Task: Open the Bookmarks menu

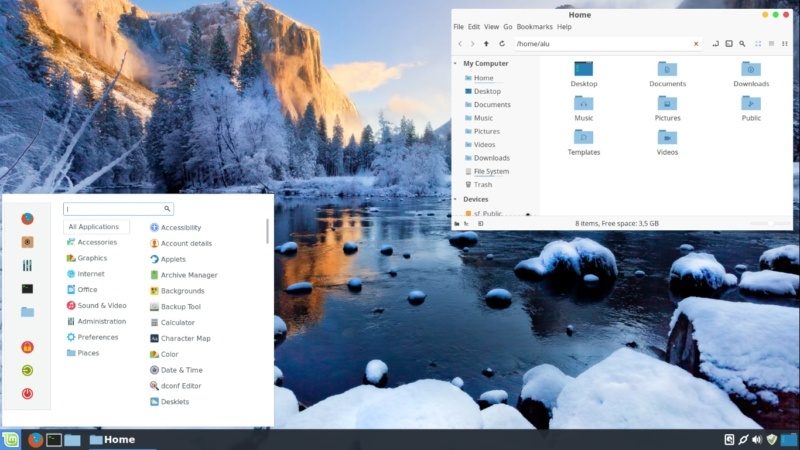Action: point(534,27)
